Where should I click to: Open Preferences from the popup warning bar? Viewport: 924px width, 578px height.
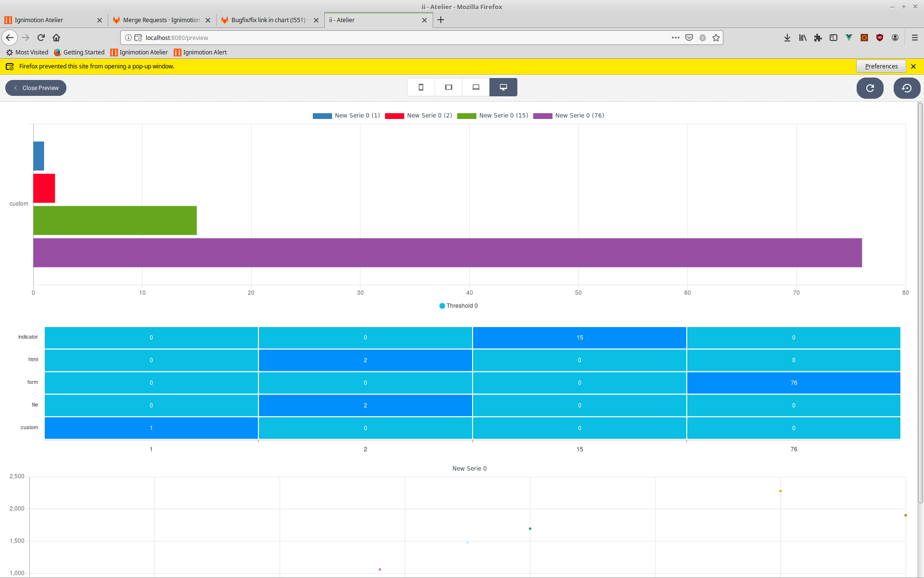(881, 66)
